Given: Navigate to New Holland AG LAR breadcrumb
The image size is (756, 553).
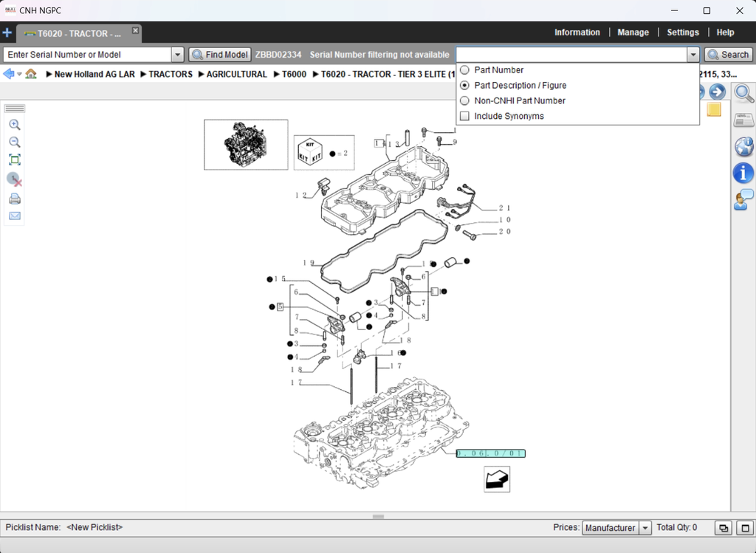Looking at the screenshot, I should [x=94, y=75].
